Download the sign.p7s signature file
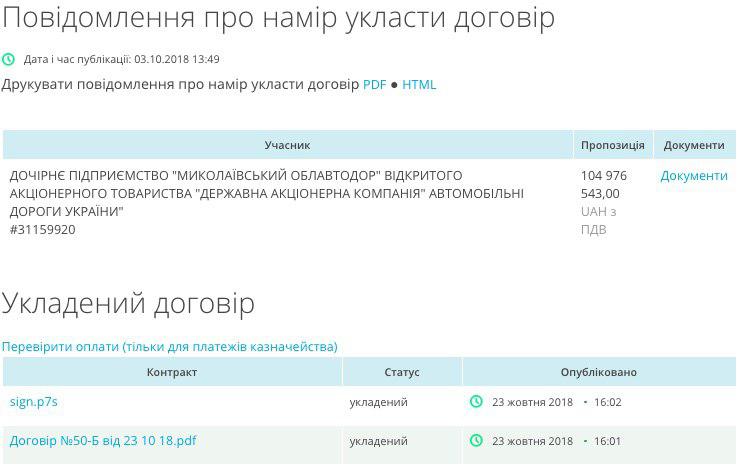This screenshot has height=468, width=738. pos(34,402)
